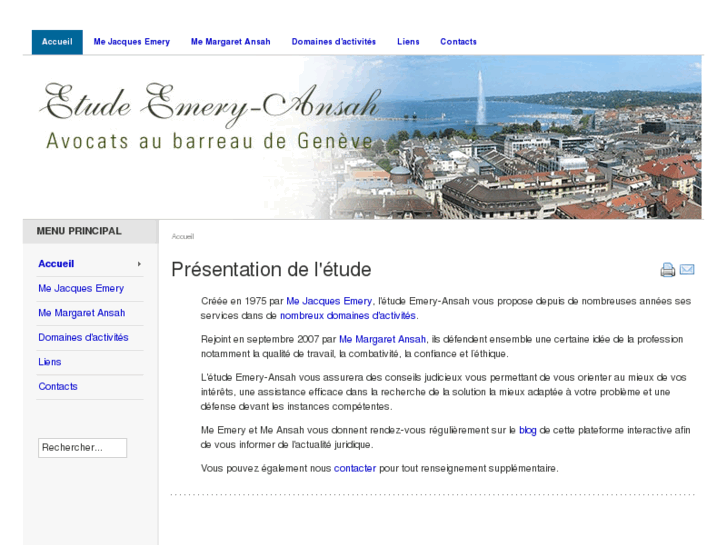Select Me Margaret Ansah in sidebar menu
This screenshot has width=727, height=545.
(x=82, y=313)
